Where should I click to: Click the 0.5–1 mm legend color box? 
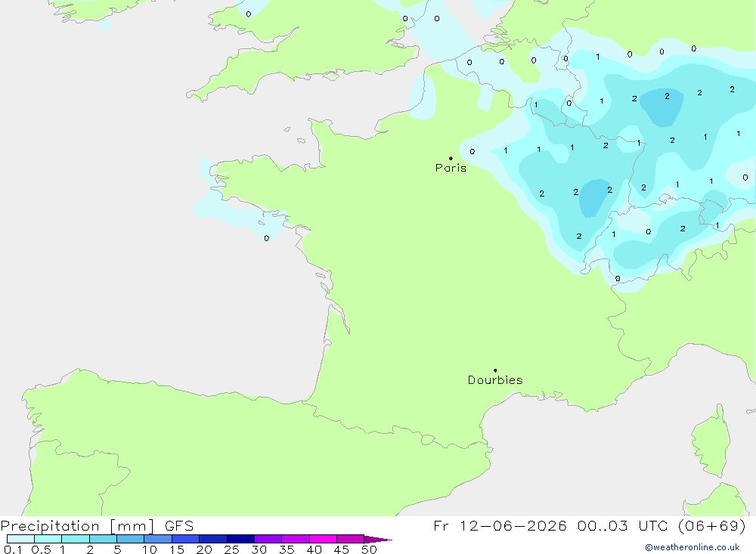click(x=48, y=539)
